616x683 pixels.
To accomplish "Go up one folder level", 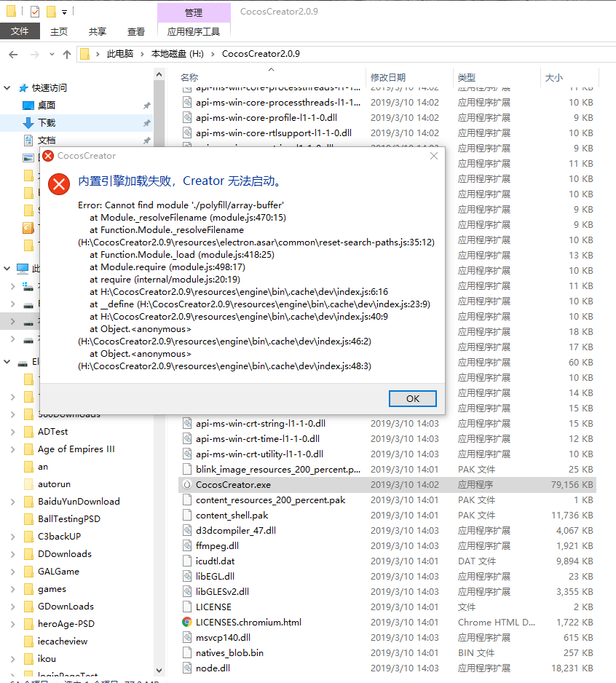I will (x=67, y=55).
